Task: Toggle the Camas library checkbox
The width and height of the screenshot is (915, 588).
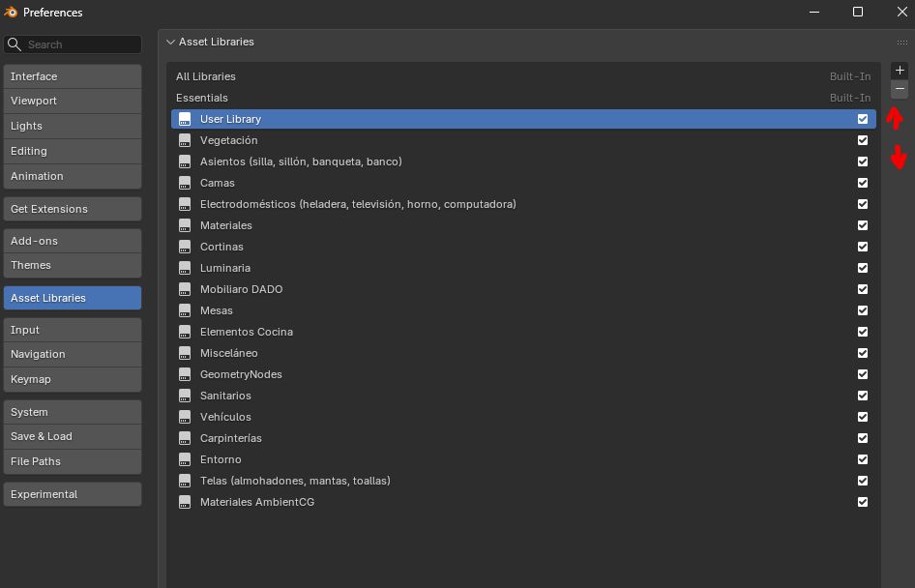Action: click(863, 183)
